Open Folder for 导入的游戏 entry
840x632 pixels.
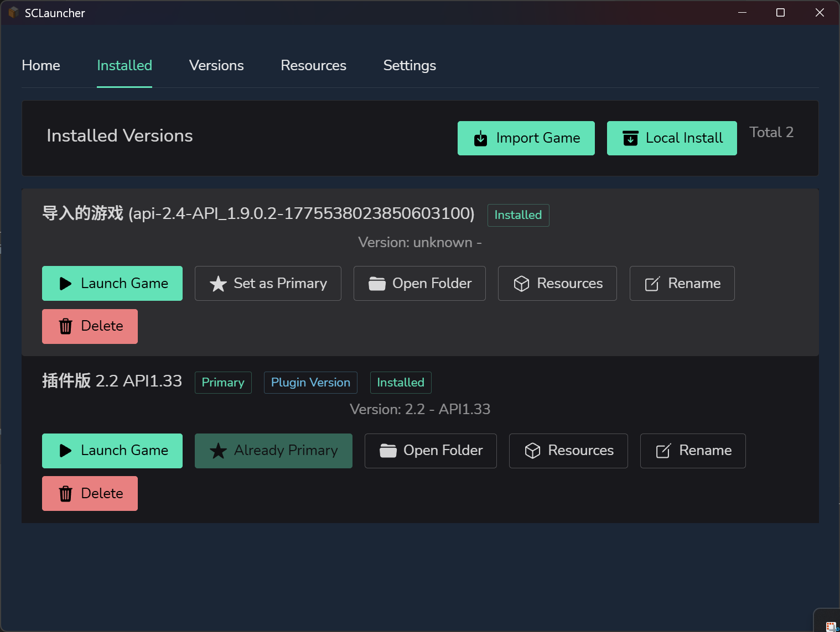click(419, 283)
